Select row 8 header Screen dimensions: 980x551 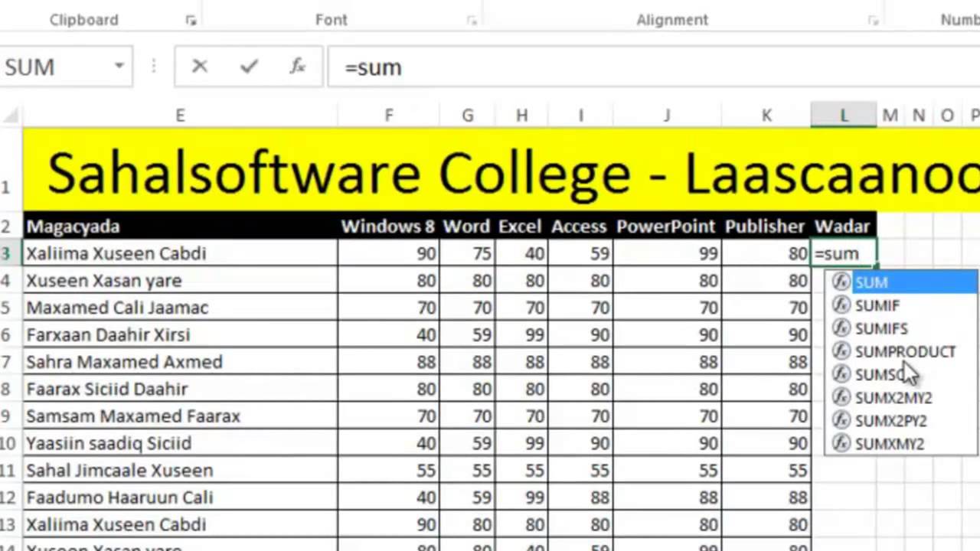pos(9,389)
